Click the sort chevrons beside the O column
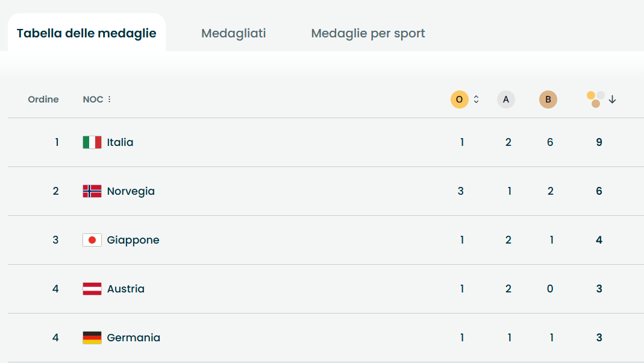Image resolution: width=644 pixels, height=363 pixels. click(475, 99)
